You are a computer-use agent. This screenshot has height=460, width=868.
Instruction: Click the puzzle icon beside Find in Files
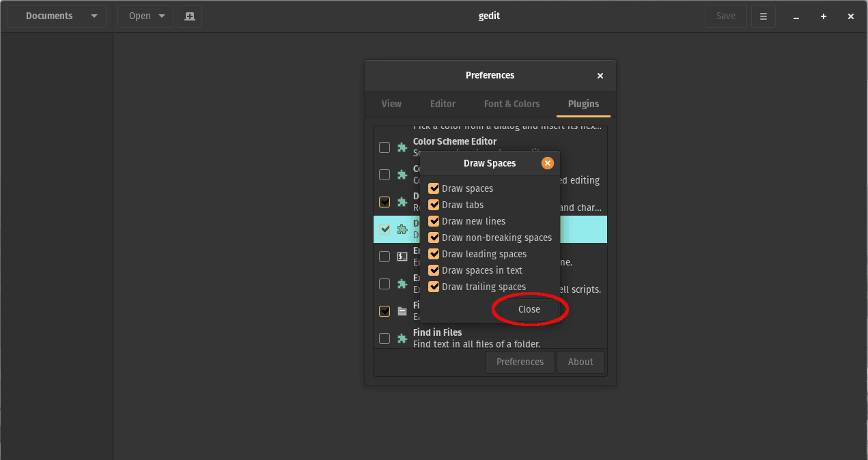[402, 339]
